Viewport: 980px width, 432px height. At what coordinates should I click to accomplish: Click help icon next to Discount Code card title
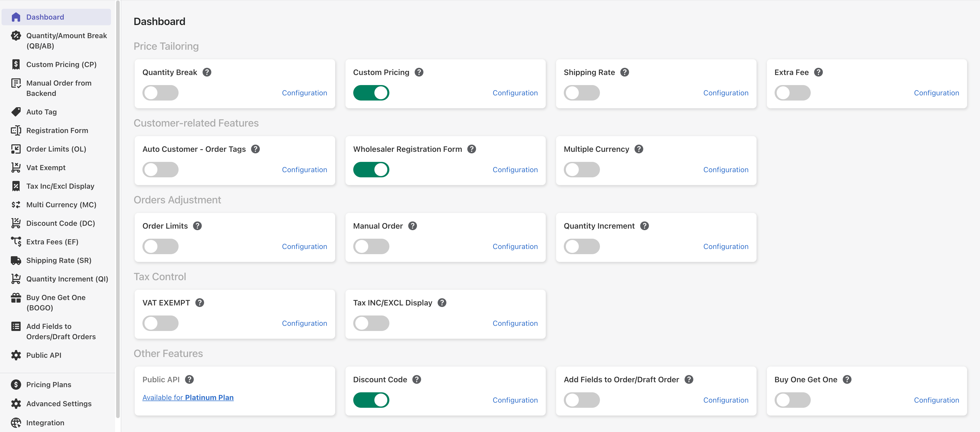(417, 380)
